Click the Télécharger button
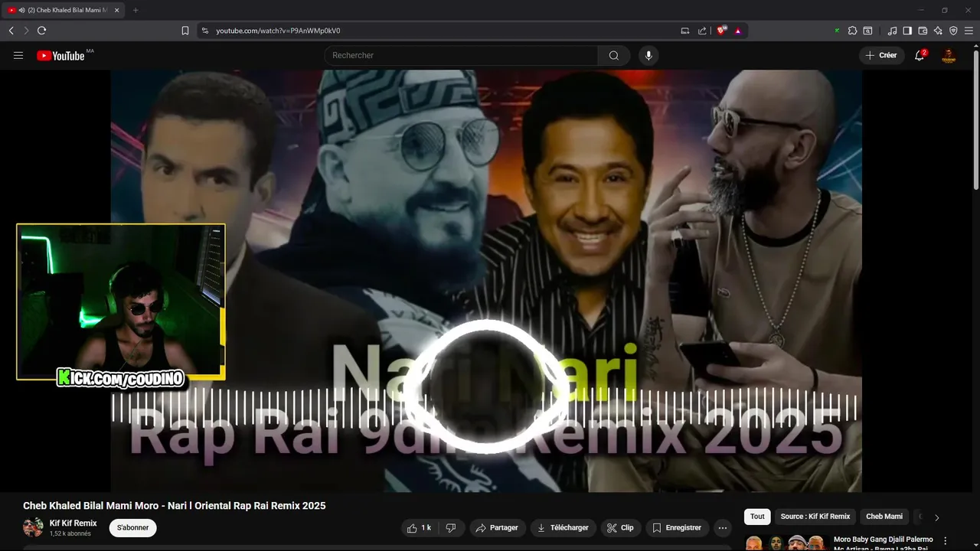The width and height of the screenshot is (980, 551). [x=563, y=528]
